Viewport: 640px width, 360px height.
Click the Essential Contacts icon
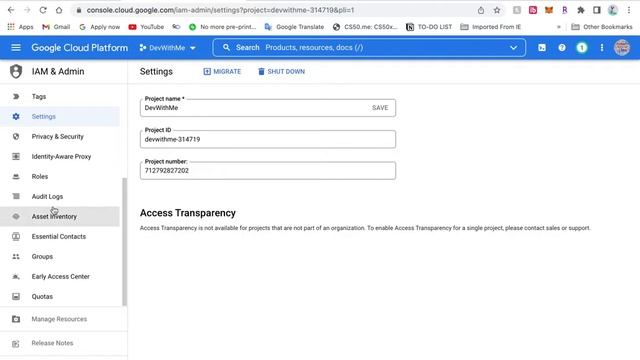(16, 236)
